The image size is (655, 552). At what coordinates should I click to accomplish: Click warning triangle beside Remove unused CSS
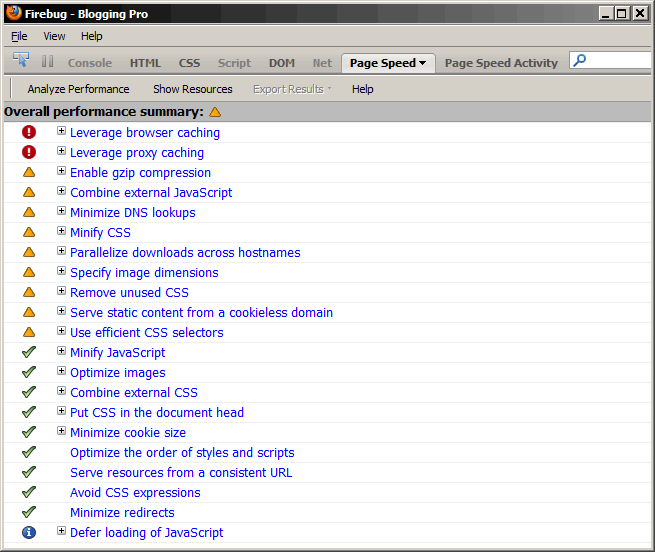(x=29, y=292)
